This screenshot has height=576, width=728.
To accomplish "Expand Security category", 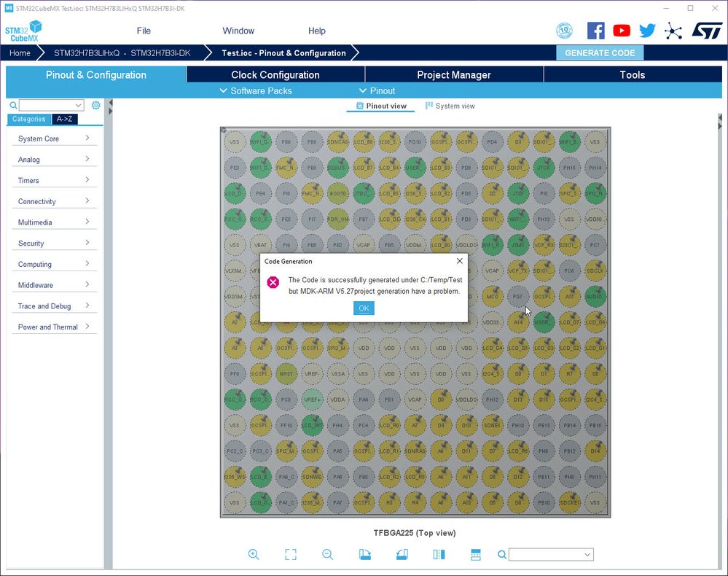I will coord(54,243).
